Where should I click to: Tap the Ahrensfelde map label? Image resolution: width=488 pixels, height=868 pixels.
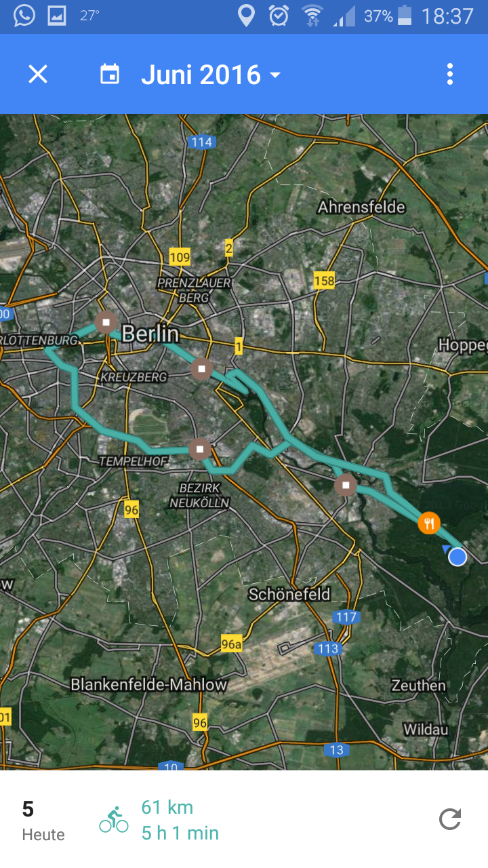click(x=361, y=207)
